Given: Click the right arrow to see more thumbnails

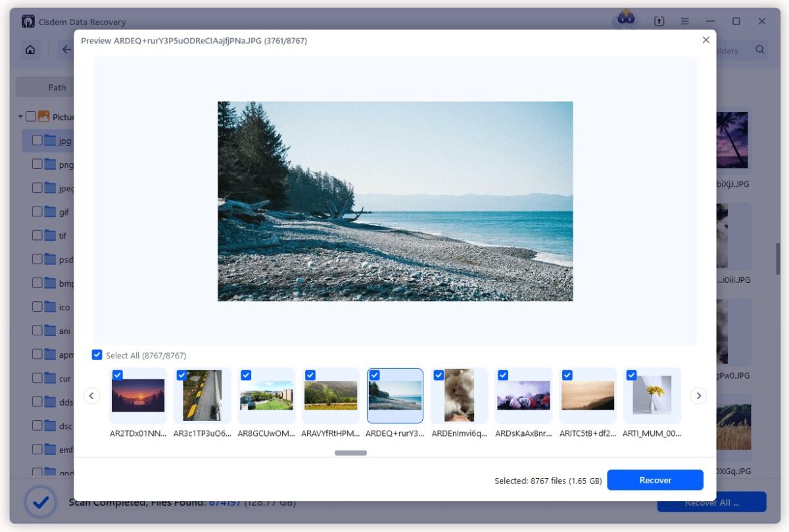Looking at the screenshot, I should (698, 395).
